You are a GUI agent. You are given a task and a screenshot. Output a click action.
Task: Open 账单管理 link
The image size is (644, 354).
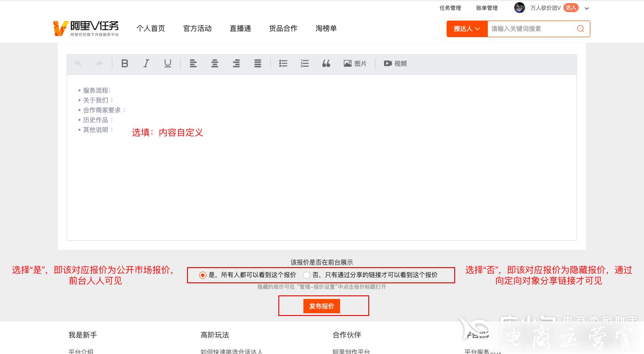point(487,8)
